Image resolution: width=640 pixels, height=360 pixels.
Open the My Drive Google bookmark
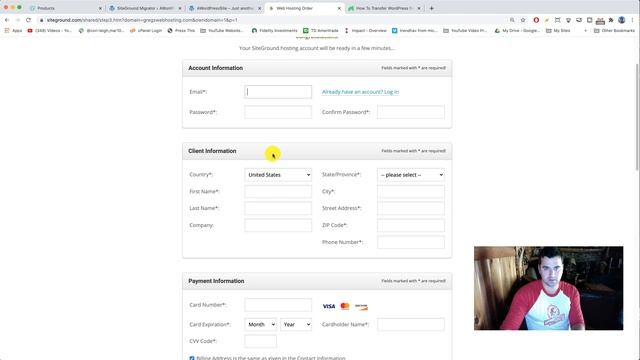click(x=517, y=31)
